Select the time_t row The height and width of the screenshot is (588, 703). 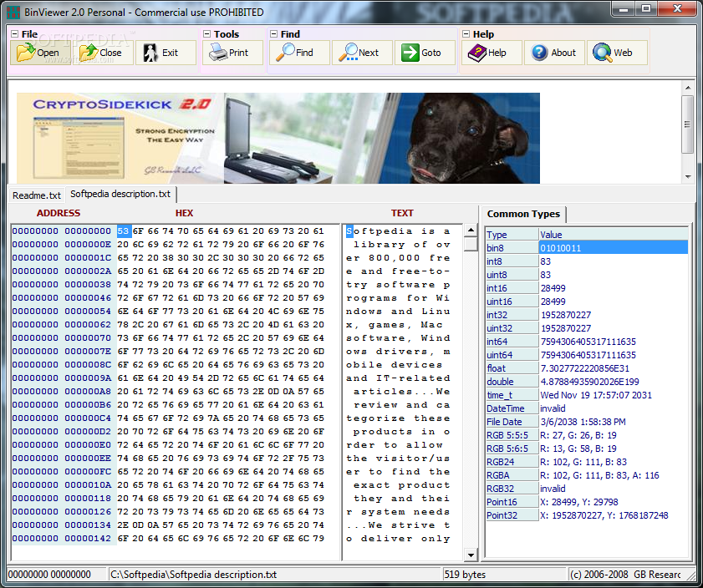pos(587,395)
